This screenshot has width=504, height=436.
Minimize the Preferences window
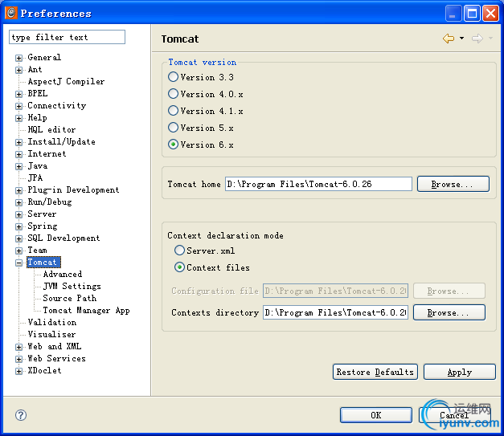tap(453, 14)
